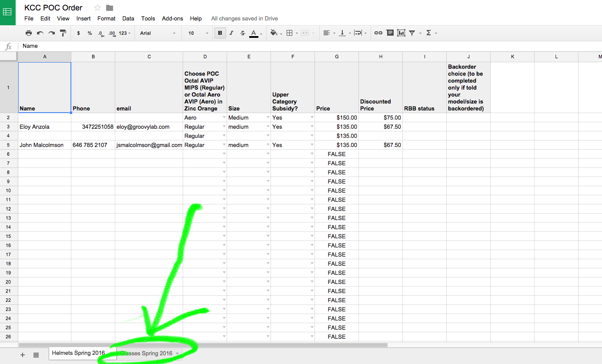
Task: Click the insert link icon
Action: point(378,33)
